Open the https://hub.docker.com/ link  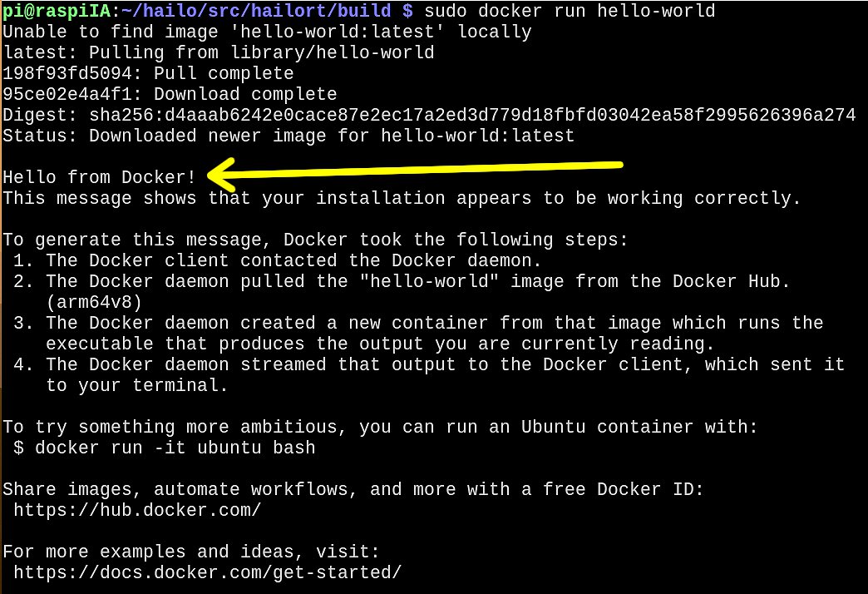tap(137, 510)
